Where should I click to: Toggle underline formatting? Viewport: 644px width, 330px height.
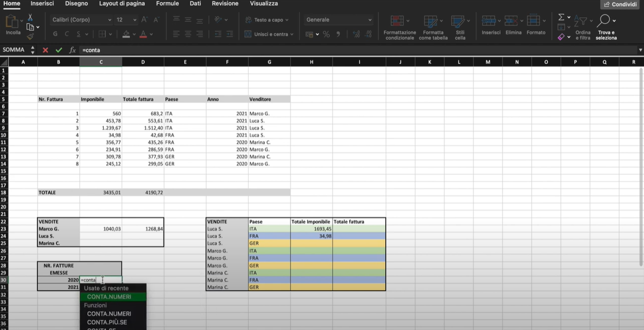click(77, 33)
